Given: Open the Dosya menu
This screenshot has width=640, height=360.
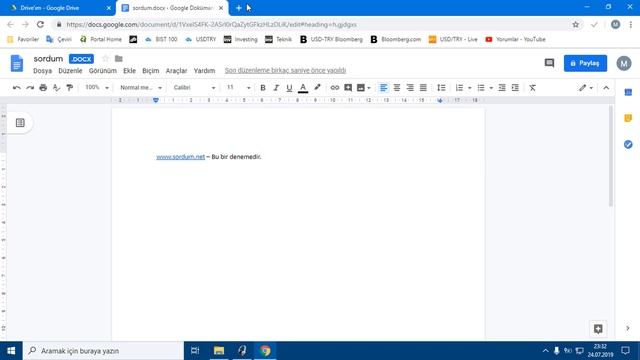Looking at the screenshot, I should (42, 71).
